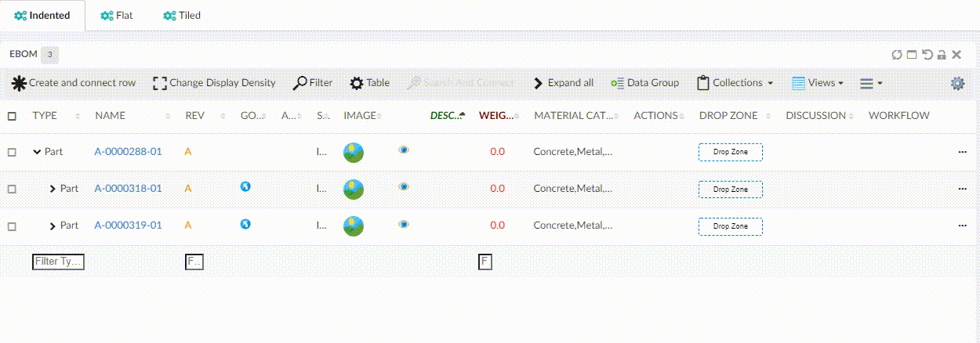The image size is (980, 343).
Task: Click the Filter magnifier tool
Action: [312, 83]
